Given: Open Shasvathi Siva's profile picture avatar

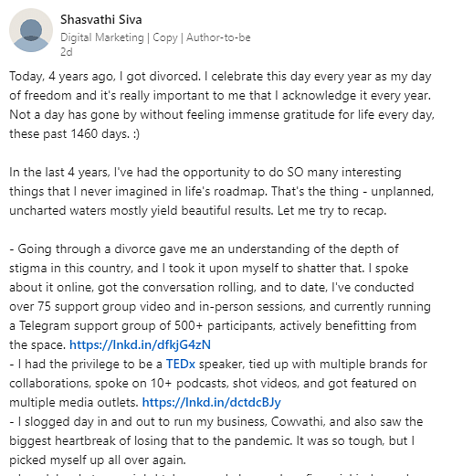Looking at the screenshot, I should click(31, 30).
